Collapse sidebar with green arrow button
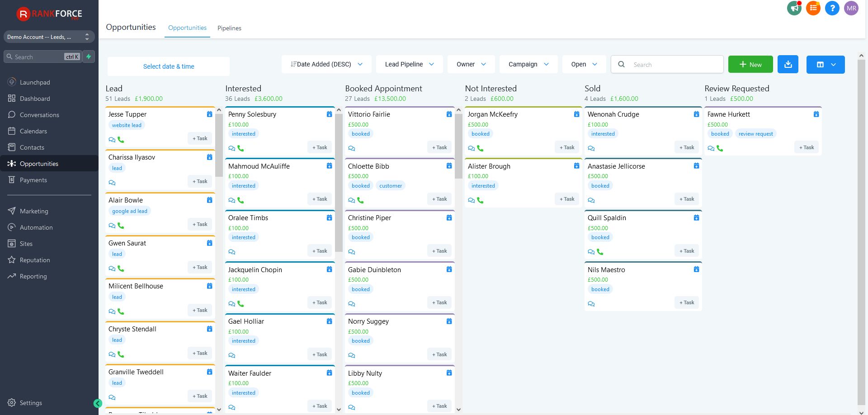Screen dimensions: 868x415 (98, 404)
